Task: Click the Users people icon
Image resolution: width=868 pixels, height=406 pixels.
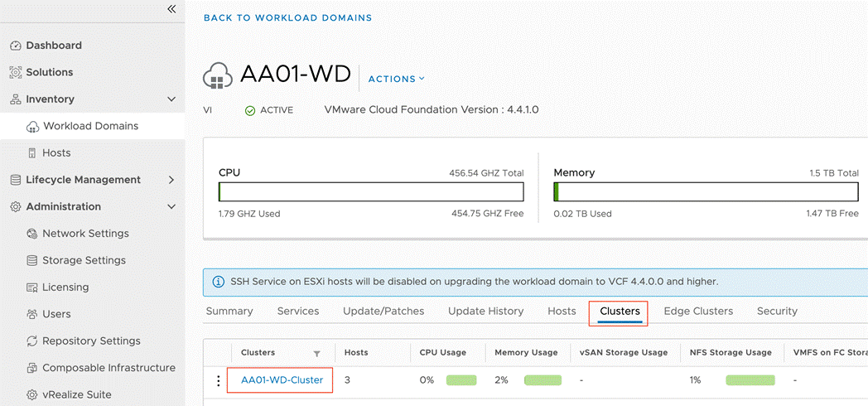Action: click(32, 315)
